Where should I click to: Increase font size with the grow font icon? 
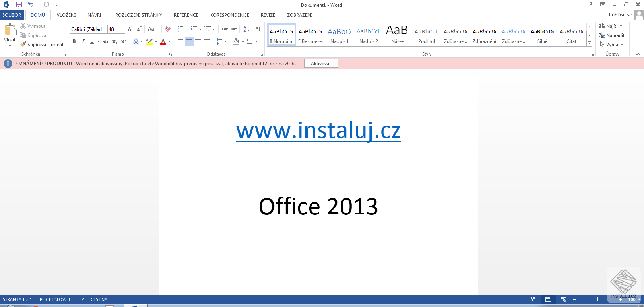coord(130,29)
